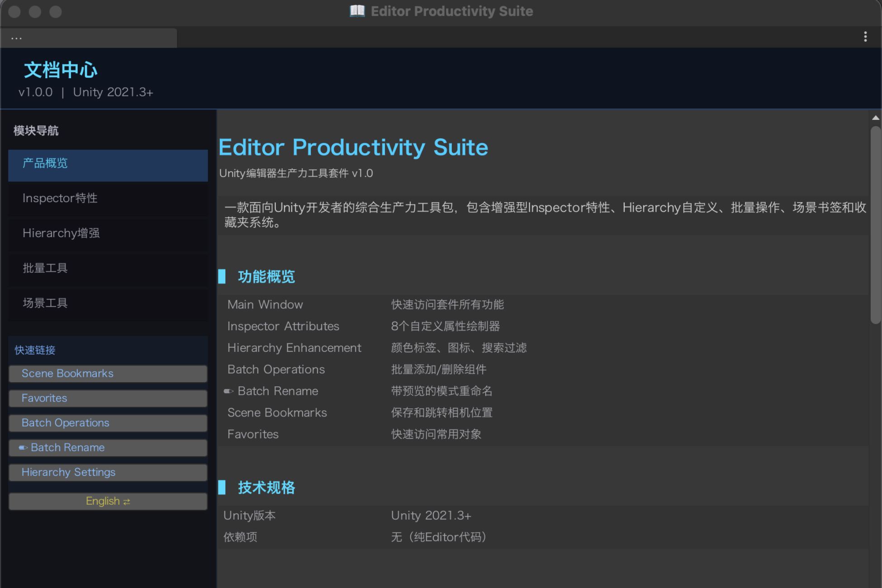Click Batch Rename in the feature table
Viewport: 882px width, 588px height.
[x=278, y=391]
